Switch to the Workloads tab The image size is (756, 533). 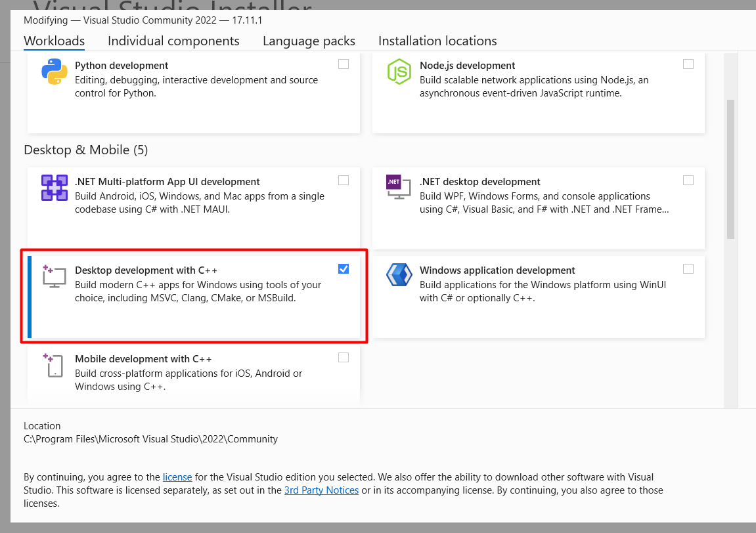point(54,41)
